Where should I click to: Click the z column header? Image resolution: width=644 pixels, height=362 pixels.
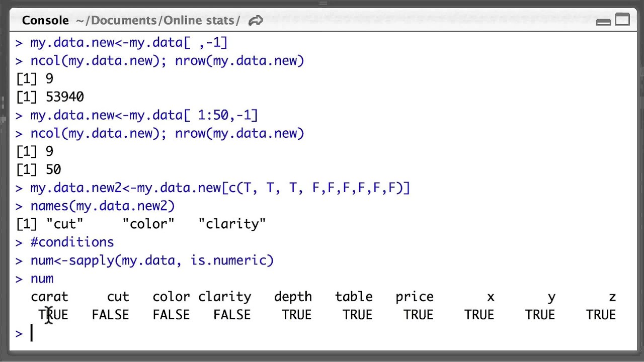pyautogui.click(x=612, y=297)
